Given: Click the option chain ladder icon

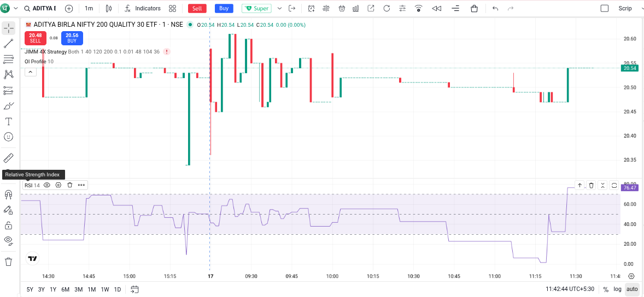Looking at the screenshot, I should 326,8.
